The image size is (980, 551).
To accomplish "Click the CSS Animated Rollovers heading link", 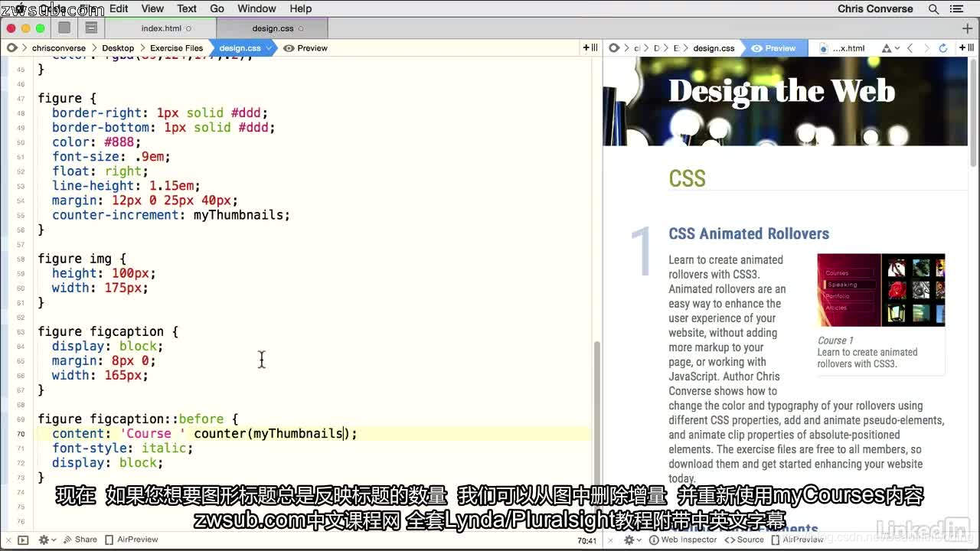I will pyautogui.click(x=749, y=233).
